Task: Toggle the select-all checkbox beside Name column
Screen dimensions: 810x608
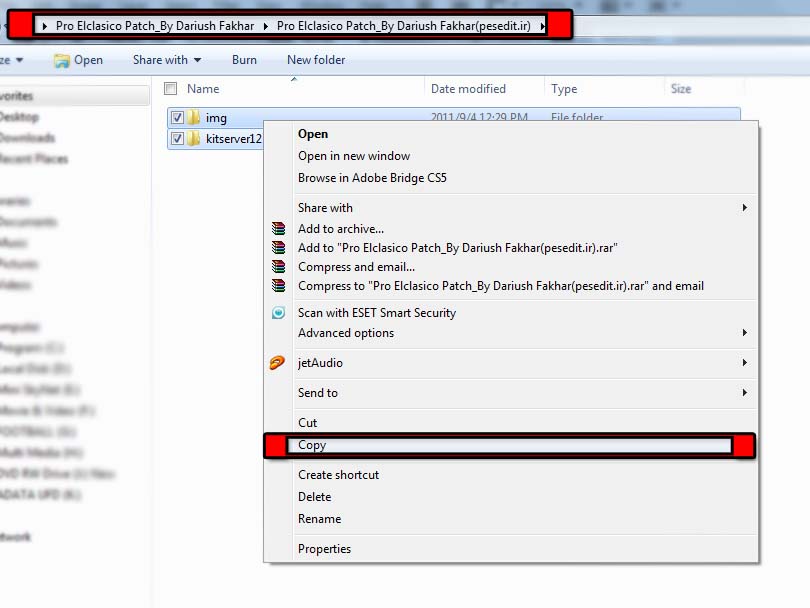Action: (170, 89)
